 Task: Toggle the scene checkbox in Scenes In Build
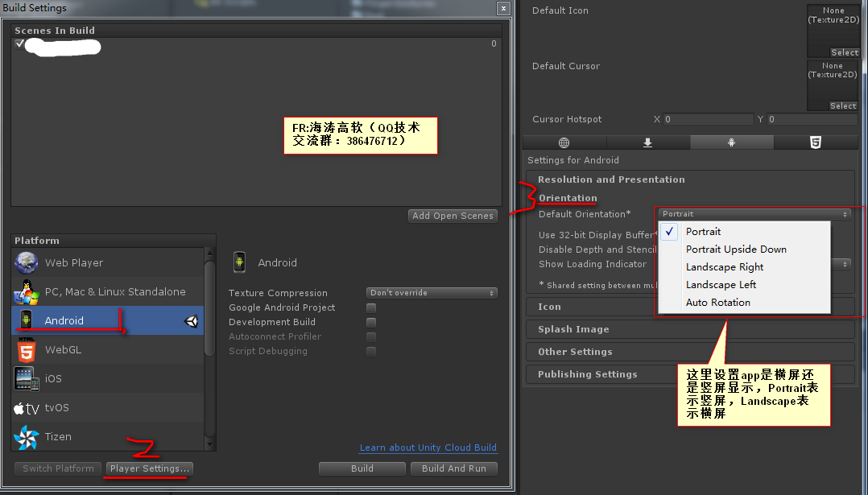pos(19,43)
